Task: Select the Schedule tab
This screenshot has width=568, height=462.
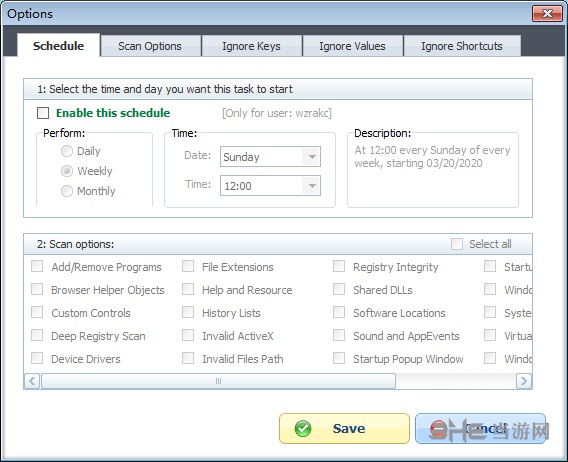Action: [58, 45]
